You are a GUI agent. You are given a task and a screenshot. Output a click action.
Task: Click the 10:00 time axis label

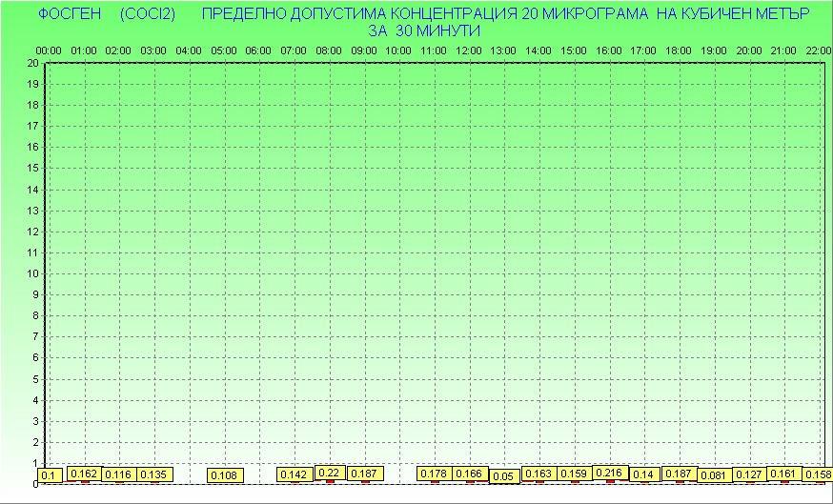click(x=397, y=51)
